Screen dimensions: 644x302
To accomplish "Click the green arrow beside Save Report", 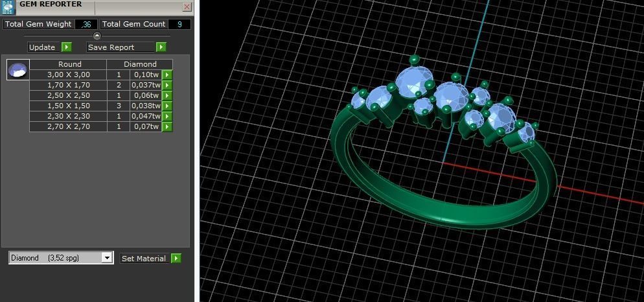I will pyautogui.click(x=161, y=47).
